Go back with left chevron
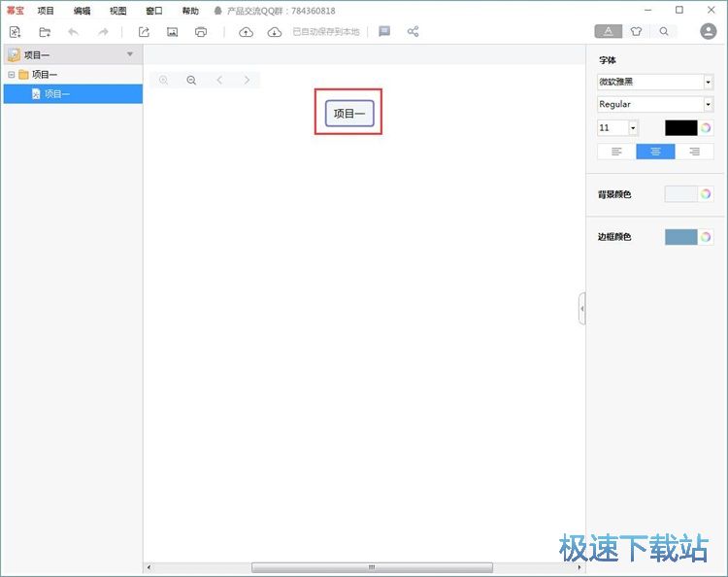The image size is (728, 577). tap(219, 80)
